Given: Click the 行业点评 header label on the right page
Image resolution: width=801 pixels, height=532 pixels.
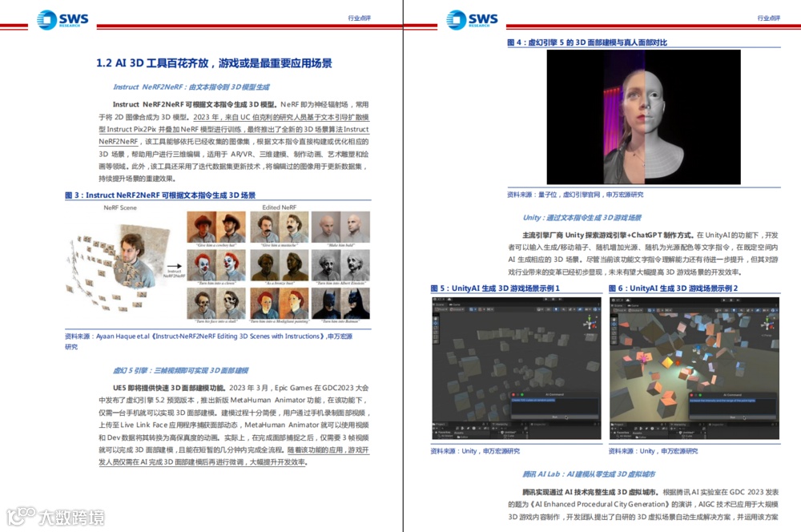Looking at the screenshot, I should pos(769,18).
